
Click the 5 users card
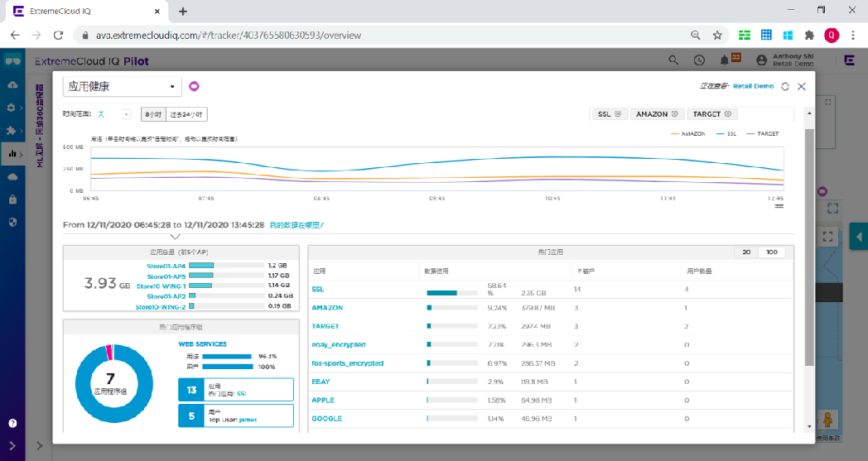pos(236,415)
